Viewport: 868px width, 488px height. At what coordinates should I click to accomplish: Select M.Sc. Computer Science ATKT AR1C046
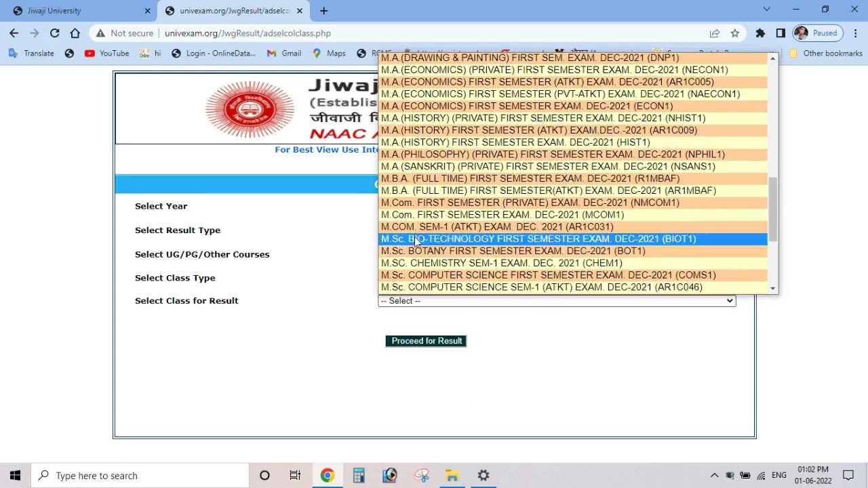573,287
